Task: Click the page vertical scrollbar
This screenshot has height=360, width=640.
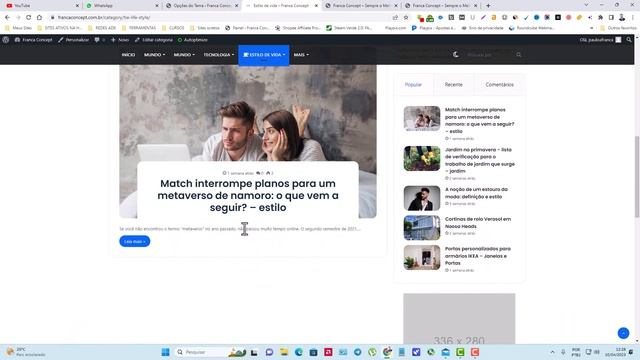Action: 637,176
